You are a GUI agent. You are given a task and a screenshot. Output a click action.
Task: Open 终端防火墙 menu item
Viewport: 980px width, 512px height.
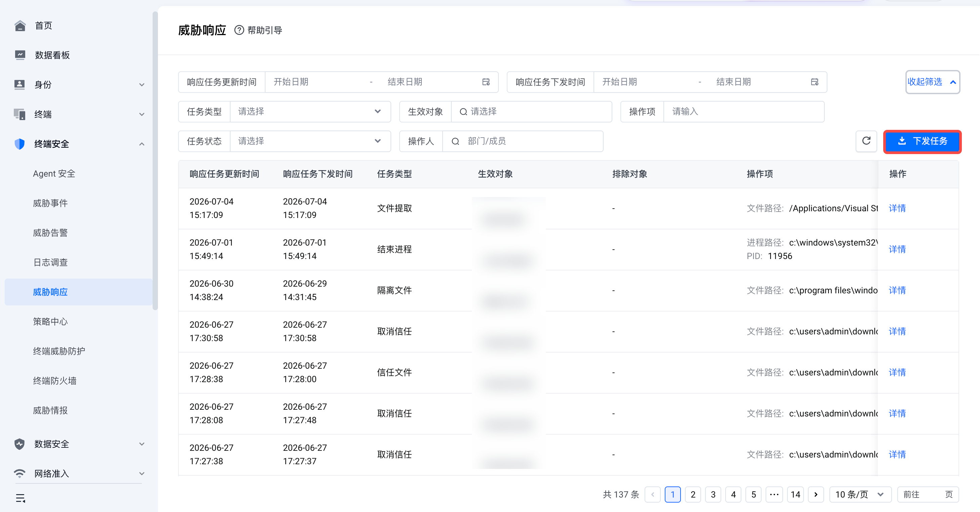[x=55, y=381]
